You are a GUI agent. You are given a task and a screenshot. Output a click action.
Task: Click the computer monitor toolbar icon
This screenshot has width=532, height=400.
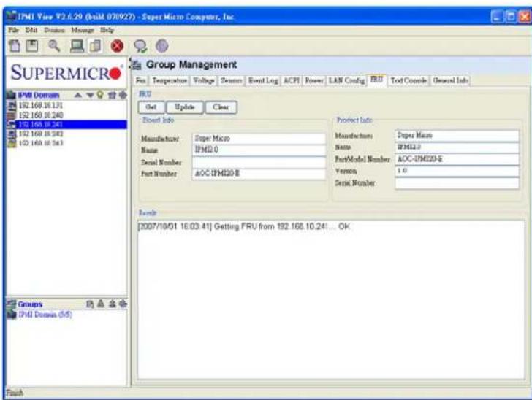[77, 46]
